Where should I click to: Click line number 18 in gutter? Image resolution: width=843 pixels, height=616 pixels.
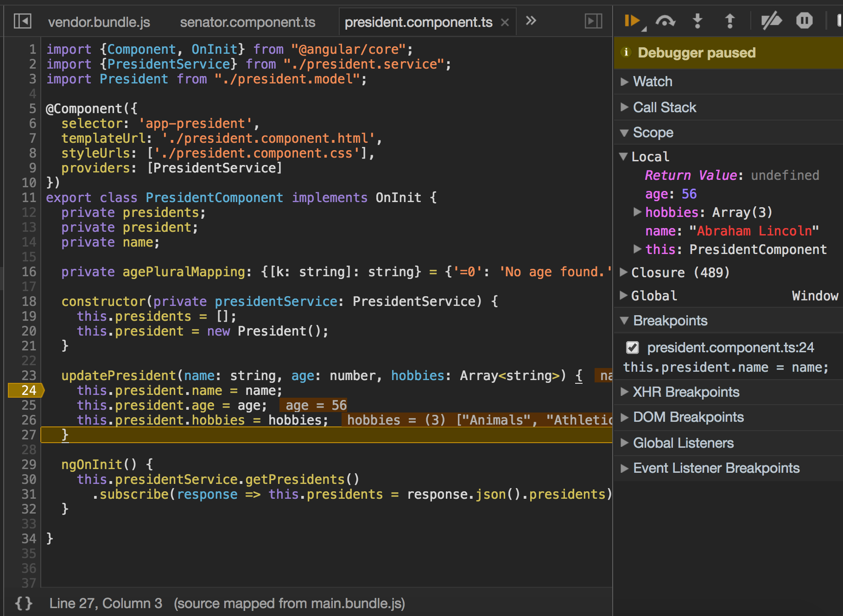point(29,301)
